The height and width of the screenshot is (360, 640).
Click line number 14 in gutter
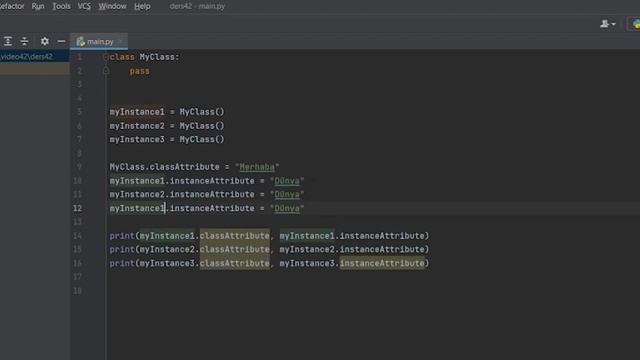[78, 236]
